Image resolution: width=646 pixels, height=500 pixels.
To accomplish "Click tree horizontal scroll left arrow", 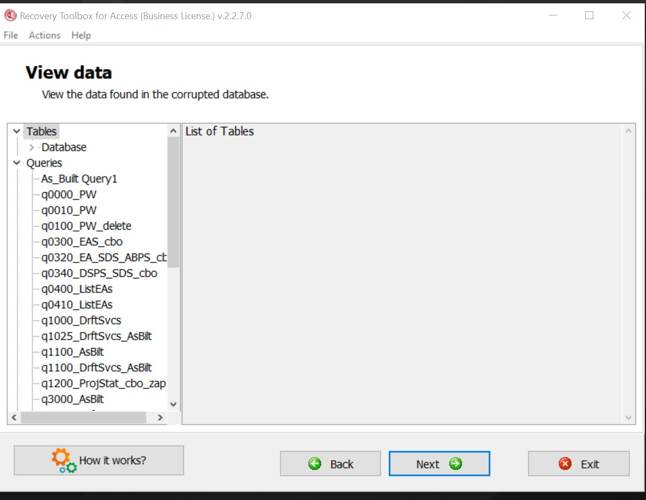I will (14, 418).
